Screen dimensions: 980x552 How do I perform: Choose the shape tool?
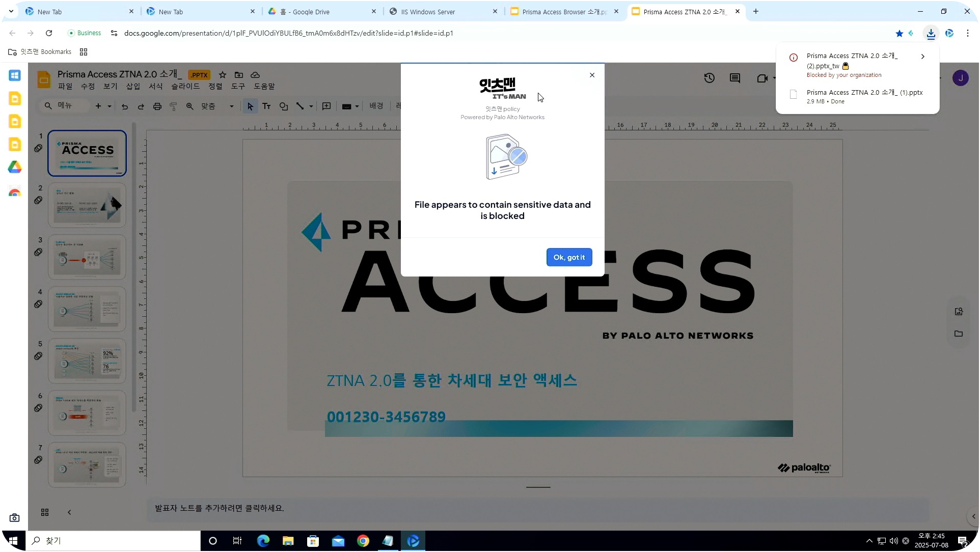tap(284, 106)
